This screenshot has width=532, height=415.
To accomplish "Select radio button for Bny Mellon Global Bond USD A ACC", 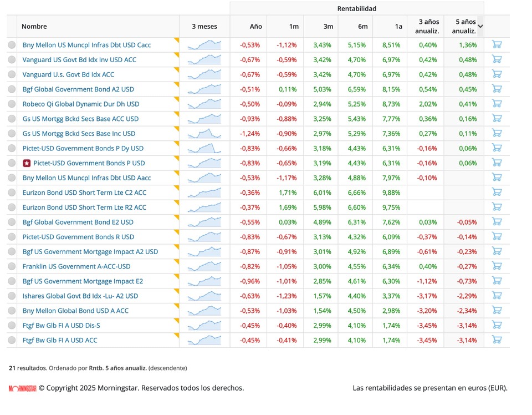I will [x=12, y=311].
